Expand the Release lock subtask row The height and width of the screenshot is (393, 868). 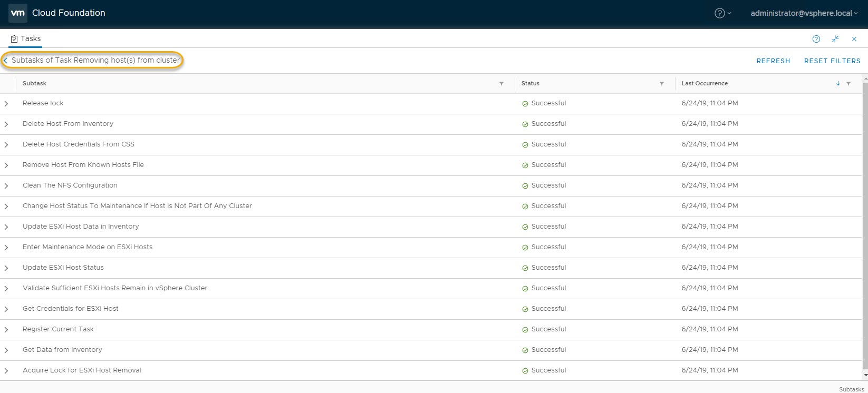(6, 104)
